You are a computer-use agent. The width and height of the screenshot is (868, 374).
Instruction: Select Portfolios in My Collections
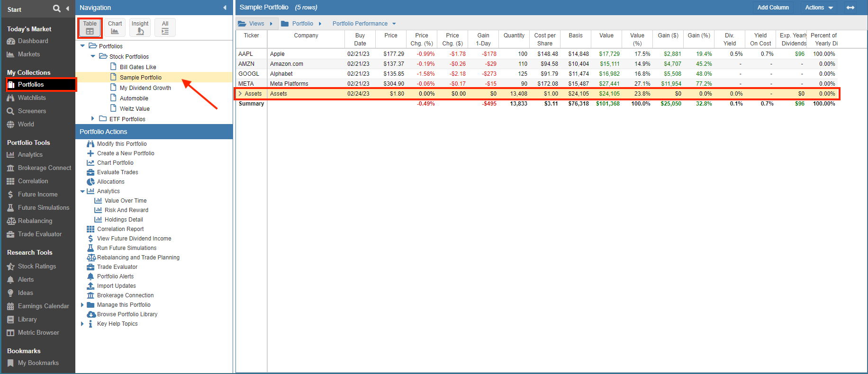tap(41, 84)
